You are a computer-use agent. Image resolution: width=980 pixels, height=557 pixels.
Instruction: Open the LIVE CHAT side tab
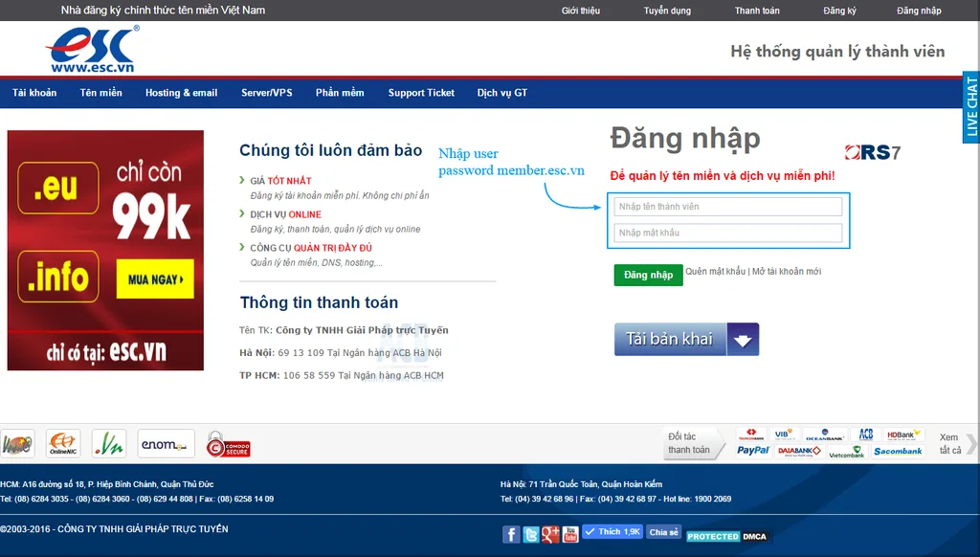tap(971, 107)
